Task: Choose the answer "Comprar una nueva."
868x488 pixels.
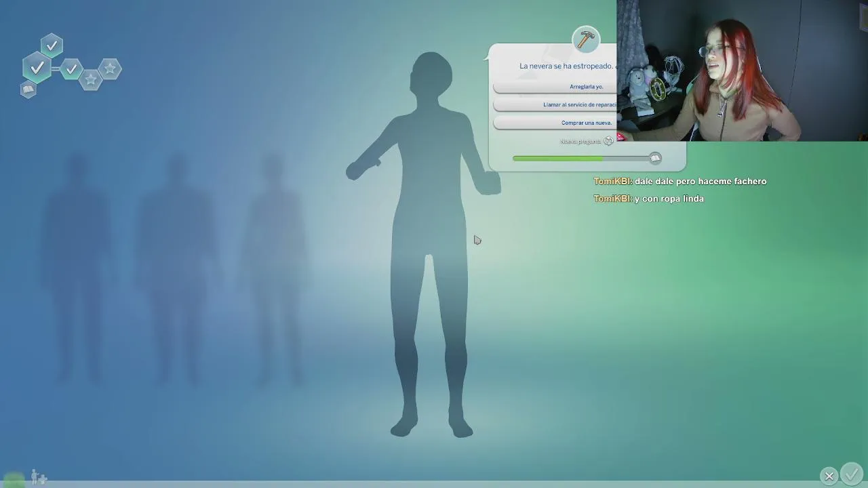Action: [555, 123]
